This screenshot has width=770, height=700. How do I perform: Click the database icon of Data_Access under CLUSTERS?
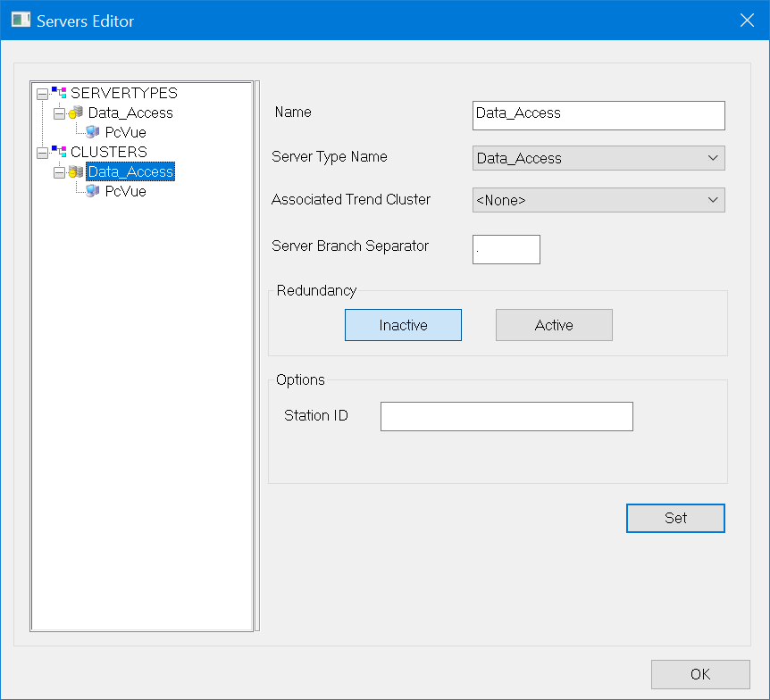(77, 171)
